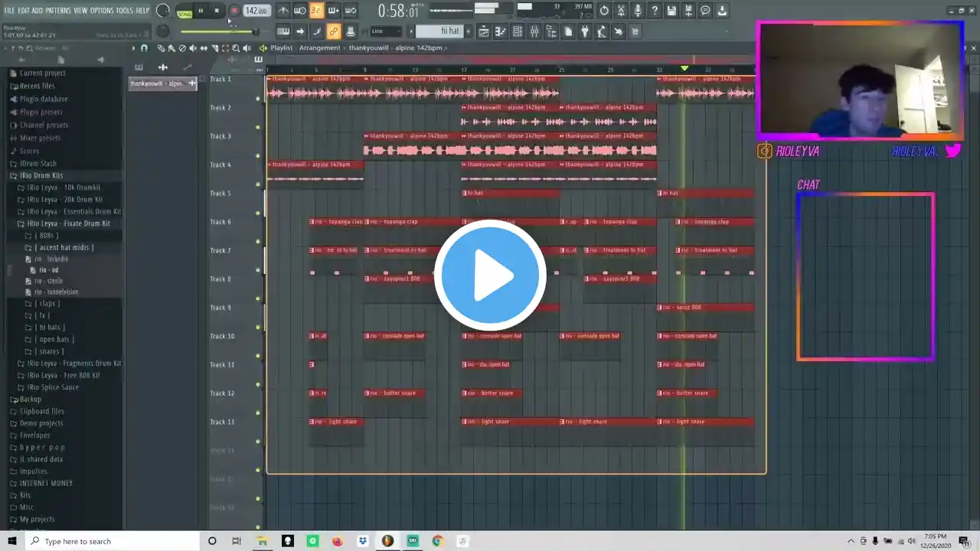Viewport: 980px width, 551px height.
Task: Mute Track 3 using its green switch
Action: (258, 156)
